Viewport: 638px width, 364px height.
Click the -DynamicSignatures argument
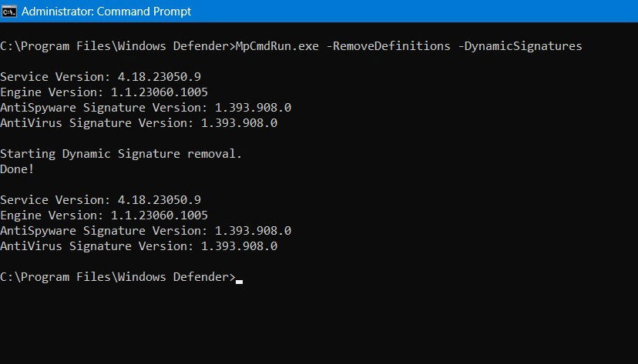click(x=520, y=46)
